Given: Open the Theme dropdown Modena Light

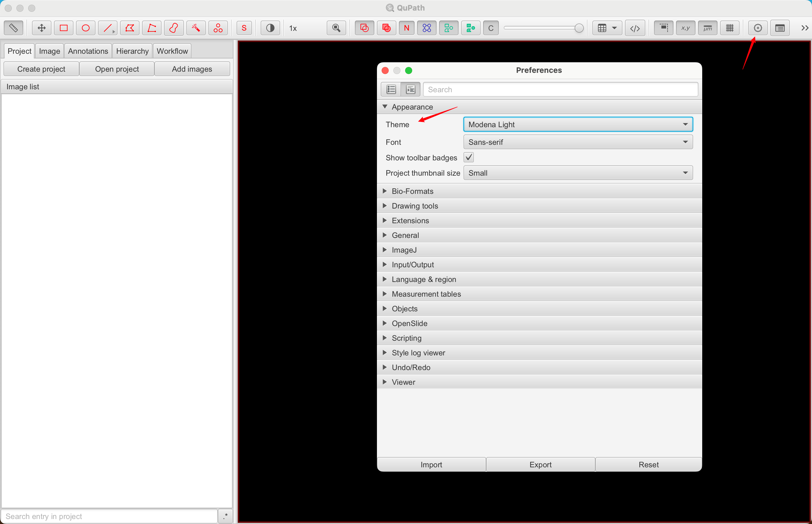Looking at the screenshot, I should tap(578, 125).
